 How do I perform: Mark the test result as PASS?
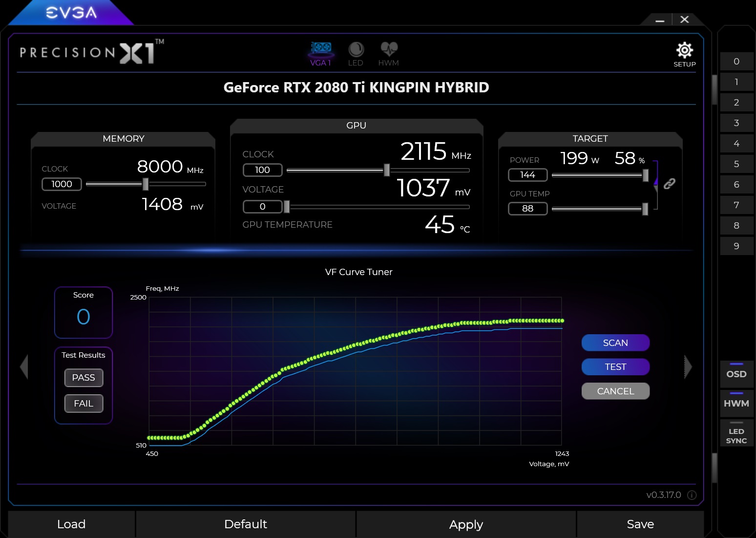[x=84, y=378]
